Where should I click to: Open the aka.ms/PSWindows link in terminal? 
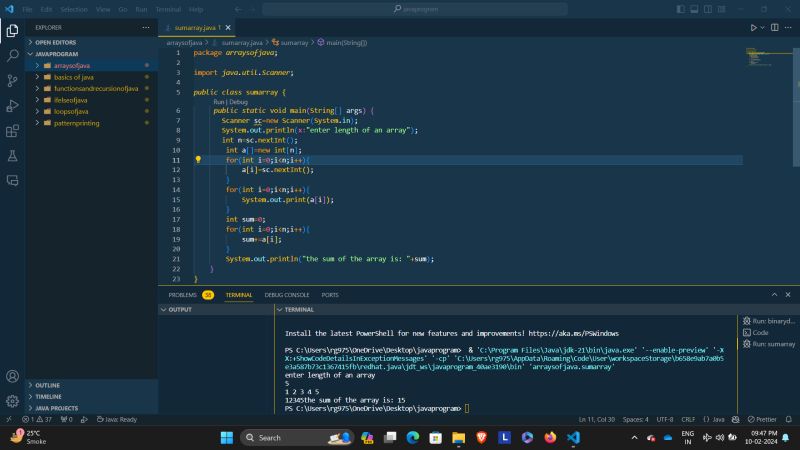[573, 333]
